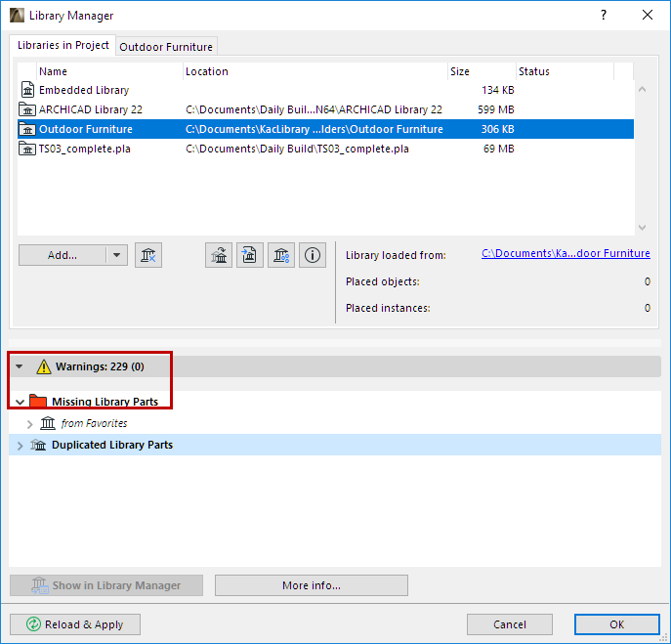The image size is (671, 644).
Task: Click the Refresh library icon button
Action: click(219, 255)
